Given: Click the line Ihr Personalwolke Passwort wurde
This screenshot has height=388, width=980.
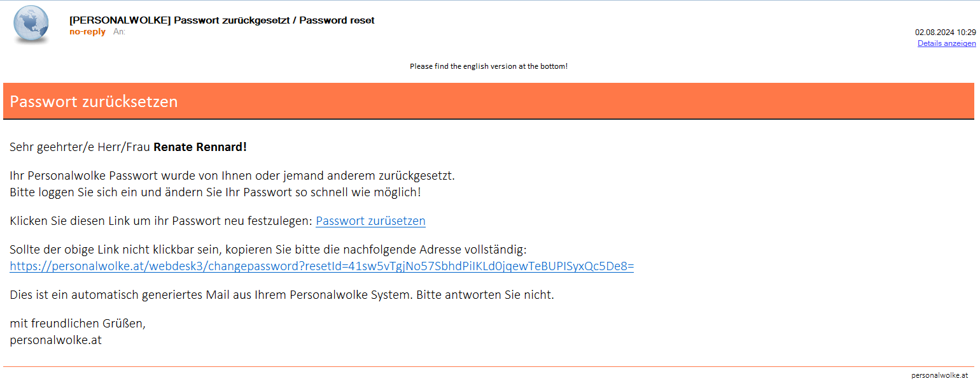Looking at the screenshot, I should [232, 176].
